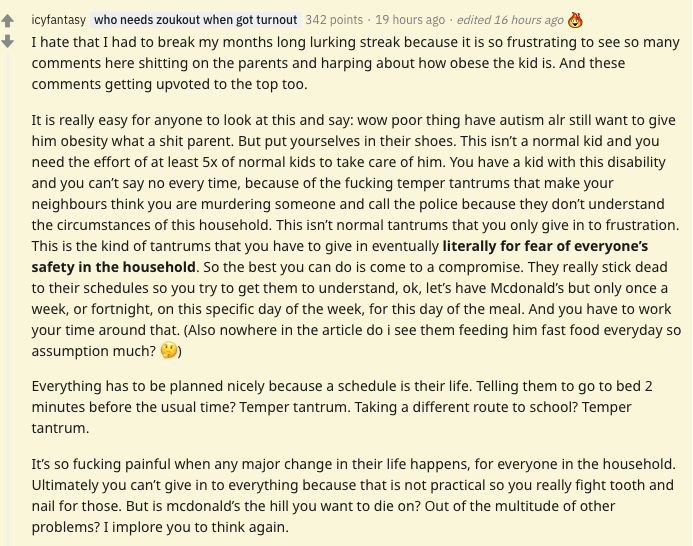Click the paragraph starting 'Everything has to be planned'

340,406
